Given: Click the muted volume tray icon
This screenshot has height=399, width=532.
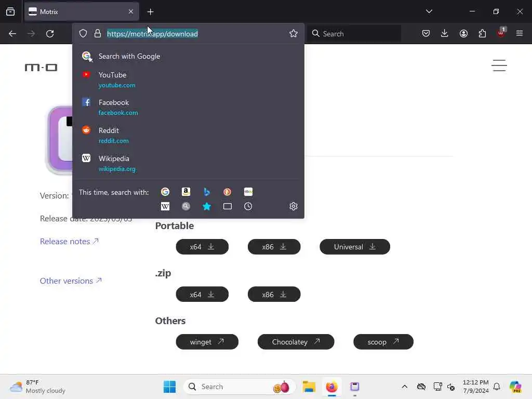Looking at the screenshot, I should 451,387.
